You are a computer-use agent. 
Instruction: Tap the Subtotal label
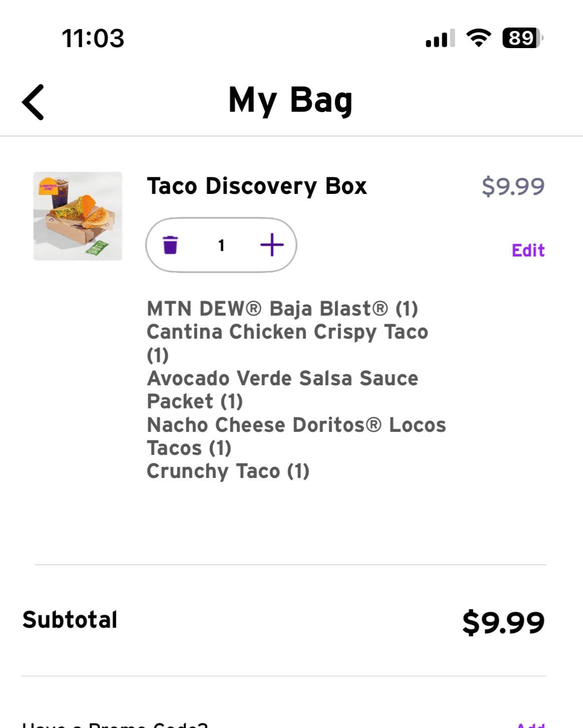pos(70,620)
